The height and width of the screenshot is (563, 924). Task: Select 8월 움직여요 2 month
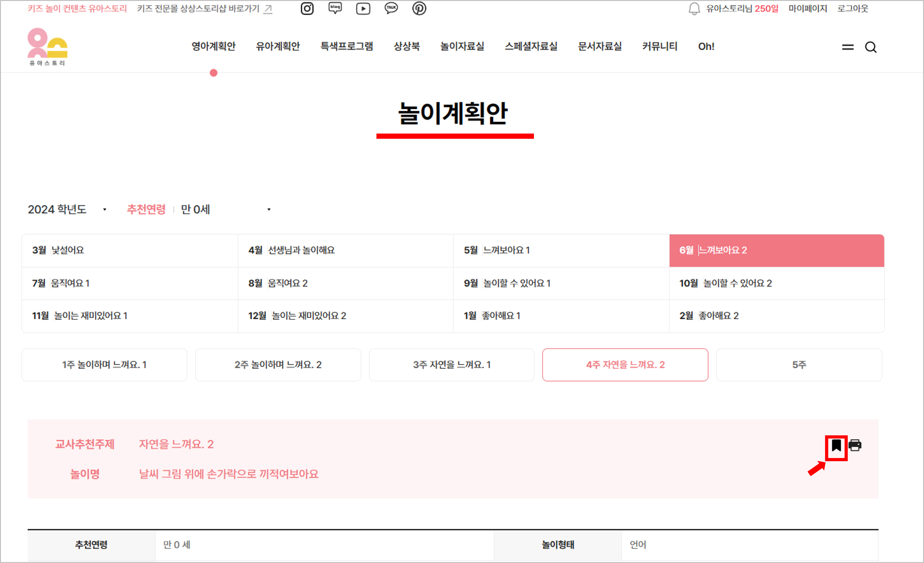346,283
